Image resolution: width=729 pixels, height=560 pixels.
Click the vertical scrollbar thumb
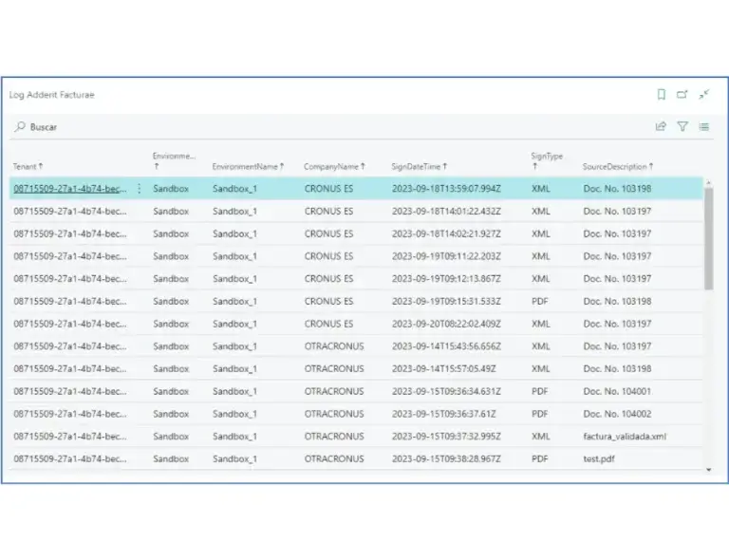(708, 237)
